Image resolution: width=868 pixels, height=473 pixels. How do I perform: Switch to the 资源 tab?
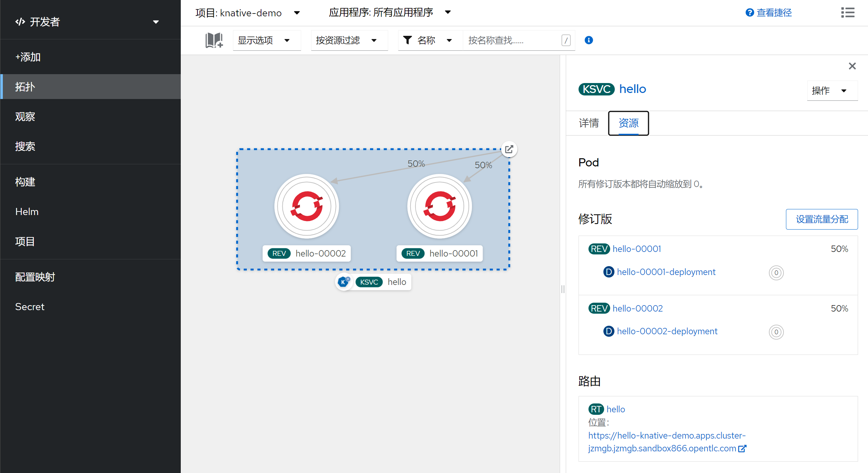point(628,123)
